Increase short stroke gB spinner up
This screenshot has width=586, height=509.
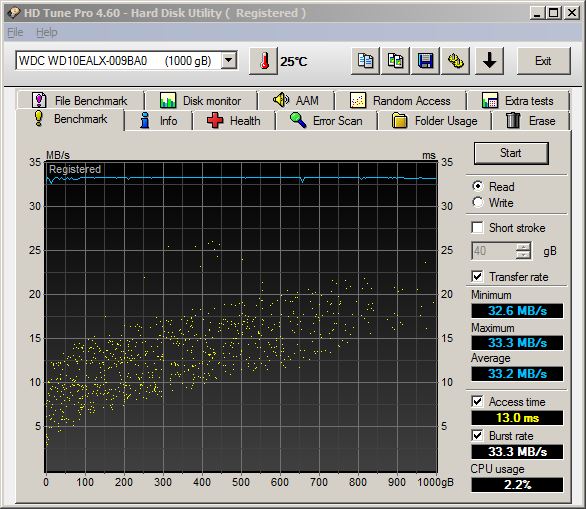[523, 247]
